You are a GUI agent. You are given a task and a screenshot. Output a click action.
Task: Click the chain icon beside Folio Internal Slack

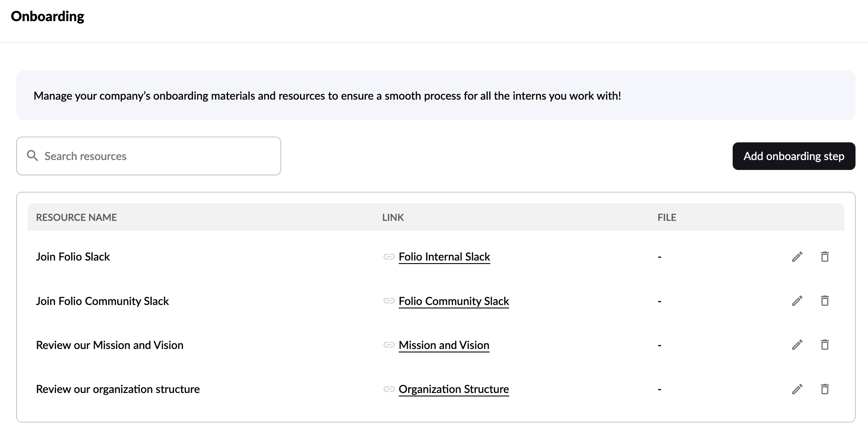[x=389, y=257]
